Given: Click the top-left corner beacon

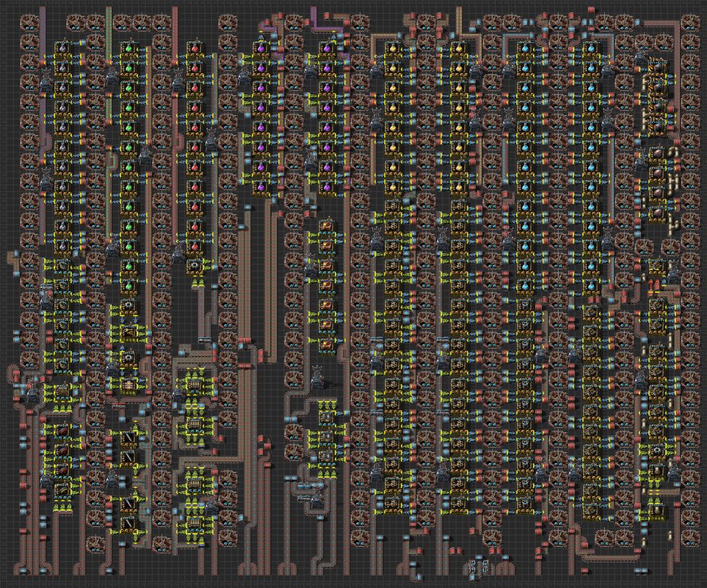Looking at the screenshot, I should (30, 21).
